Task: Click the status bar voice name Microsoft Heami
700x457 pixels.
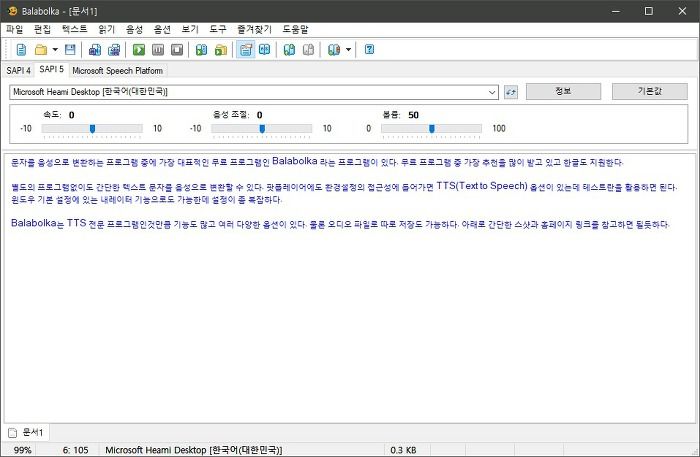Action: coord(194,450)
